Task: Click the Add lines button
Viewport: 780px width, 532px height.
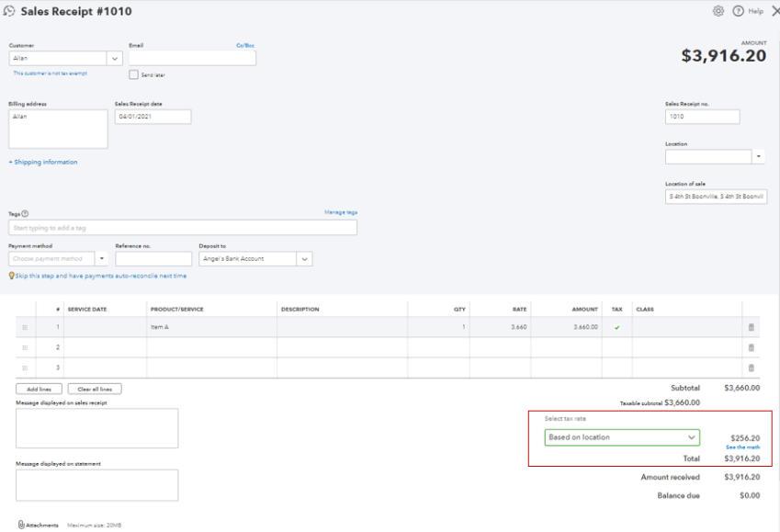Action: [39, 389]
